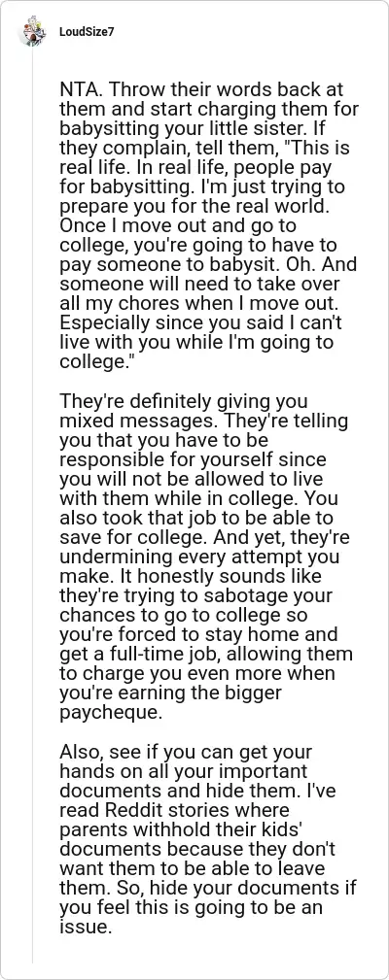
Task: Open LoudSize7's profile avatar picture
Action: pyautogui.click(x=32, y=31)
